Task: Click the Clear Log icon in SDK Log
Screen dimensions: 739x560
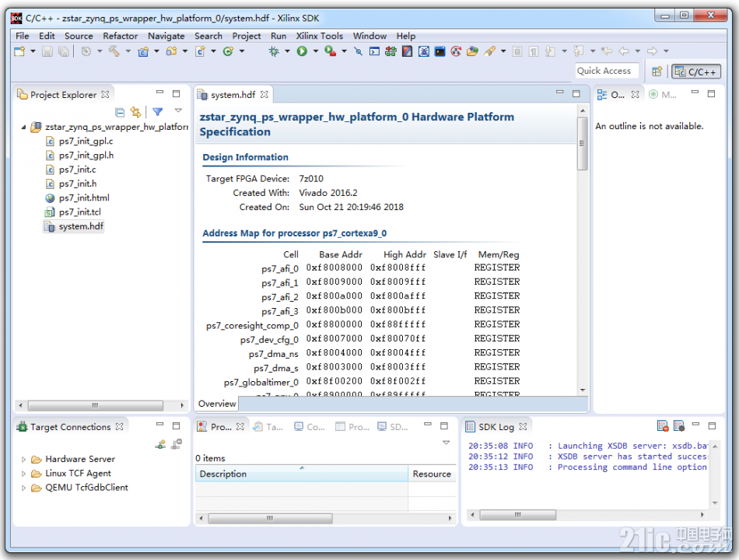Action: 663,426
